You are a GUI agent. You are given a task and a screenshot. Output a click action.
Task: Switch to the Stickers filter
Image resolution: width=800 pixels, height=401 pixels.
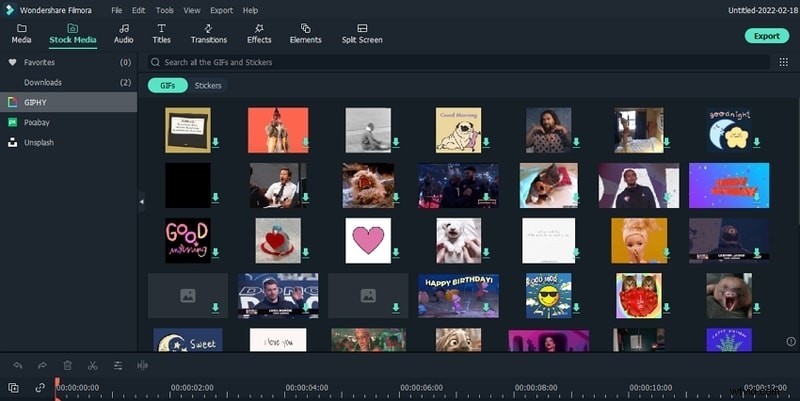tap(208, 85)
